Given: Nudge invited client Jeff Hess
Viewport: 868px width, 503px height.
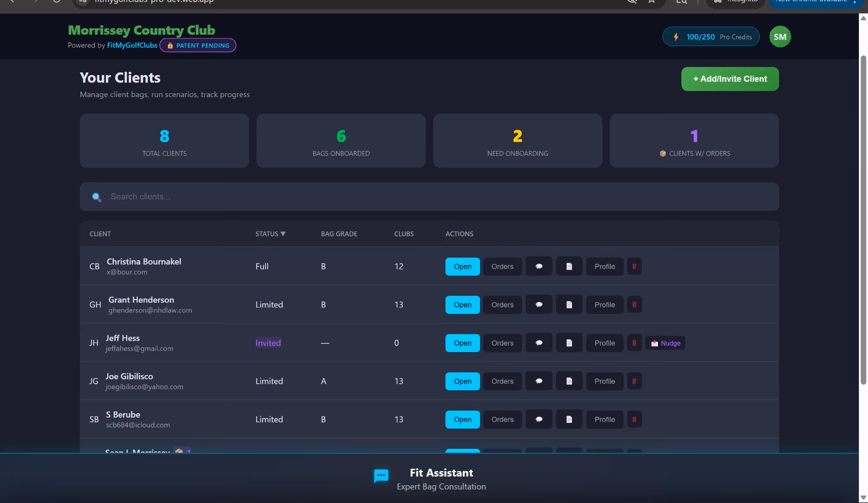Looking at the screenshot, I should click(x=665, y=343).
